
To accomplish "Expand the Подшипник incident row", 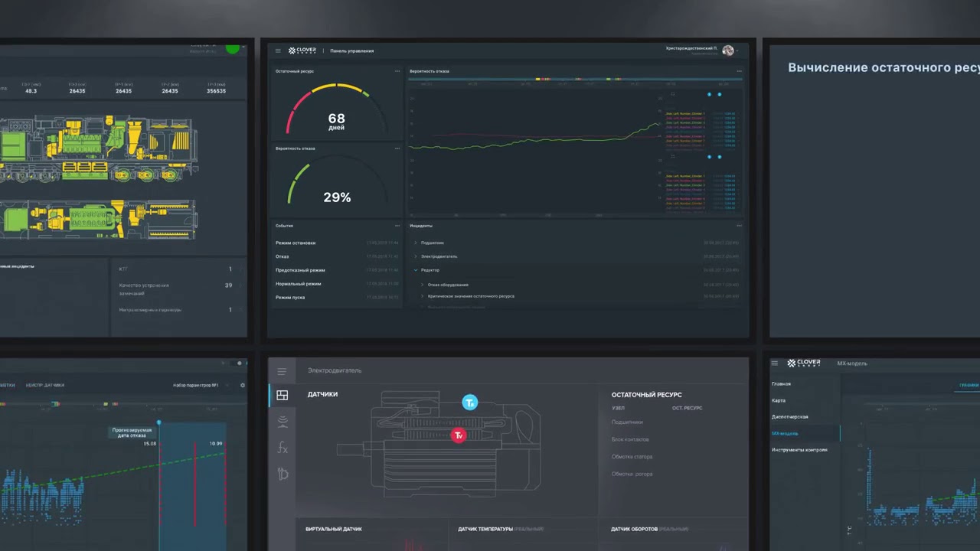I will click(416, 243).
